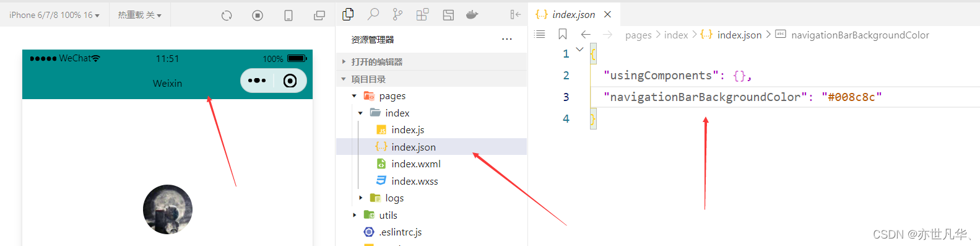
Task: Click the "#008c8c" color value
Action: pyautogui.click(x=851, y=97)
